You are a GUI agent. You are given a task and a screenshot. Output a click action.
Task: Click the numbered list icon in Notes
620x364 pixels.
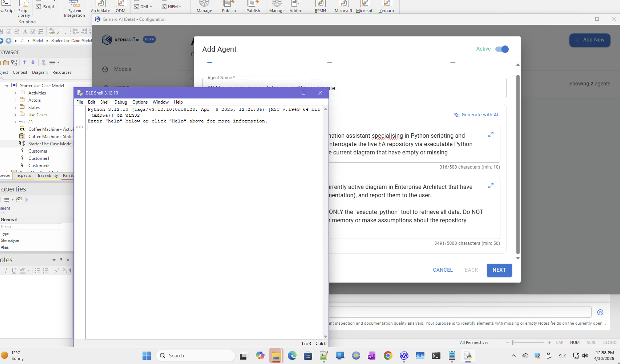45,270
